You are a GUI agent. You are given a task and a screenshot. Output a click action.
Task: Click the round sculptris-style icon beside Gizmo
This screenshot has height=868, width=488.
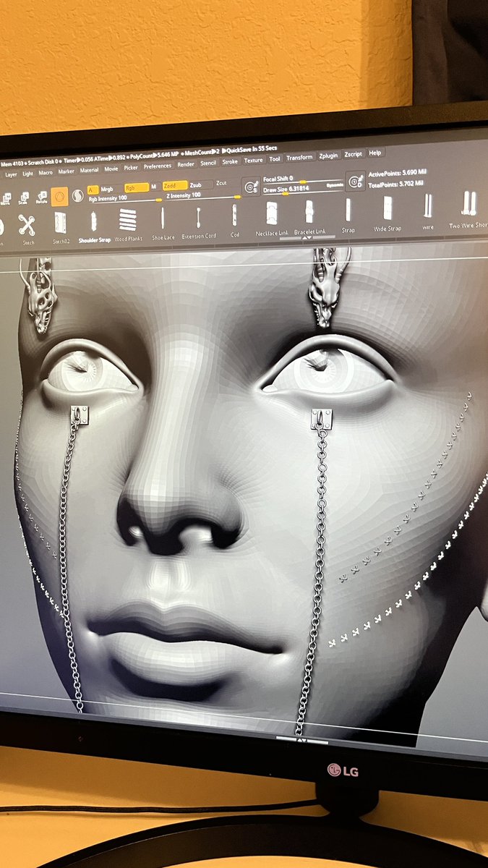78,195
